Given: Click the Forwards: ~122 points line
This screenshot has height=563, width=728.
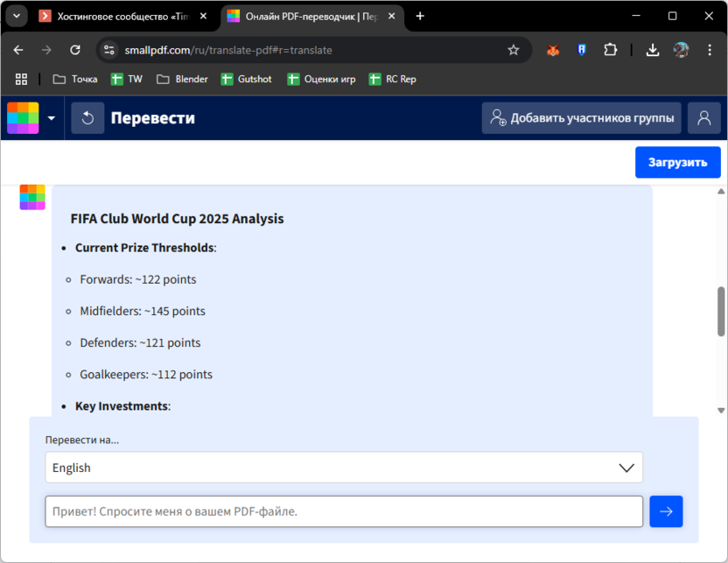Looking at the screenshot, I should 138,279.
